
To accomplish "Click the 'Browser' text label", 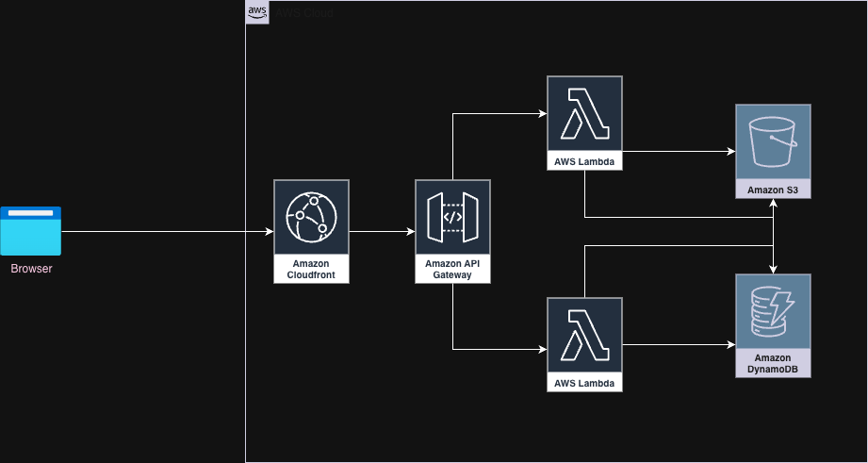I will tap(31, 269).
